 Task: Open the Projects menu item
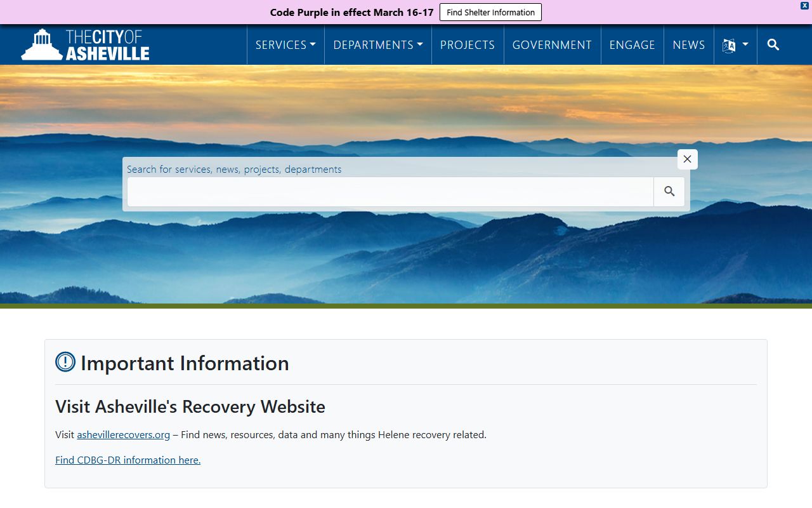pos(468,45)
